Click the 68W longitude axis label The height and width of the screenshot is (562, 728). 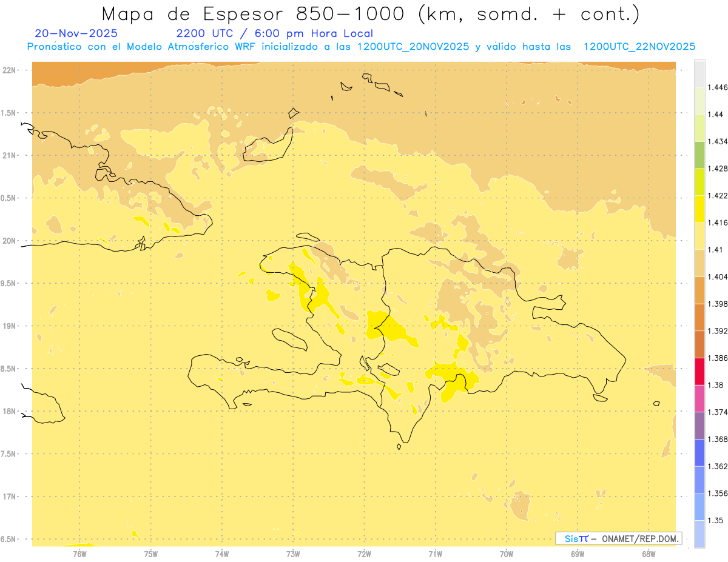click(x=649, y=554)
